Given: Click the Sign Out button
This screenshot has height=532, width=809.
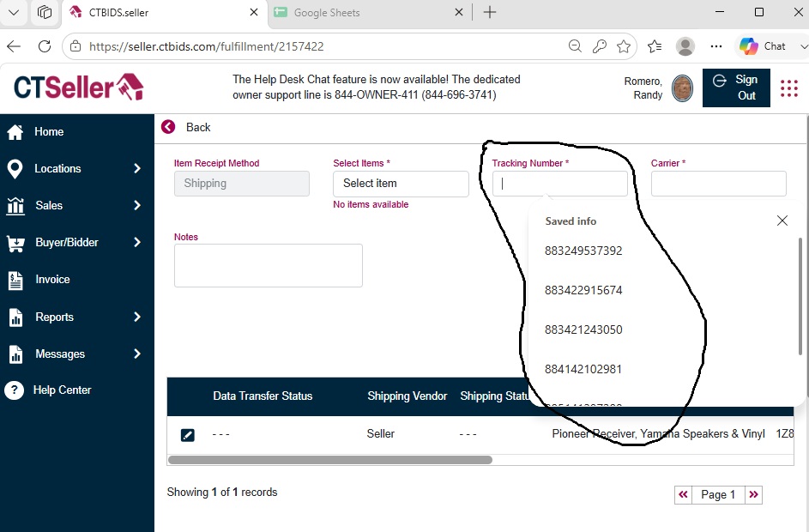Looking at the screenshot, I should coord(736,88).
